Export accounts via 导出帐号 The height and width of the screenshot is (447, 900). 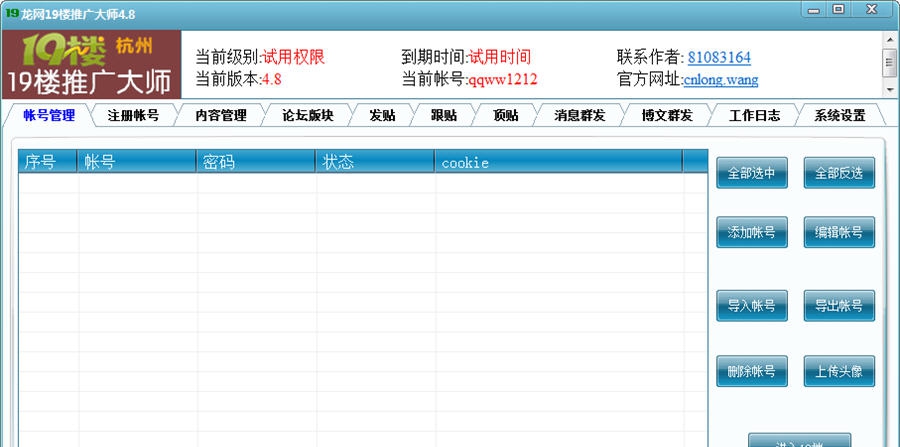[839, 305]
